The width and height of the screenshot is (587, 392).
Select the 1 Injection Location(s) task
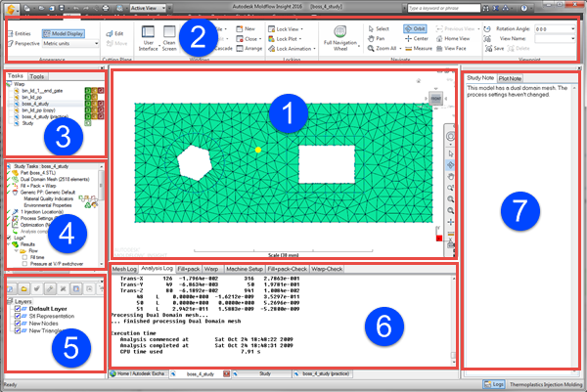coord(41,212)
